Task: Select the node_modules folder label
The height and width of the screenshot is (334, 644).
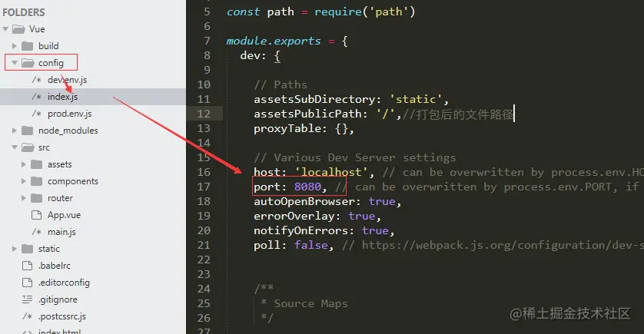Action: 68,131
